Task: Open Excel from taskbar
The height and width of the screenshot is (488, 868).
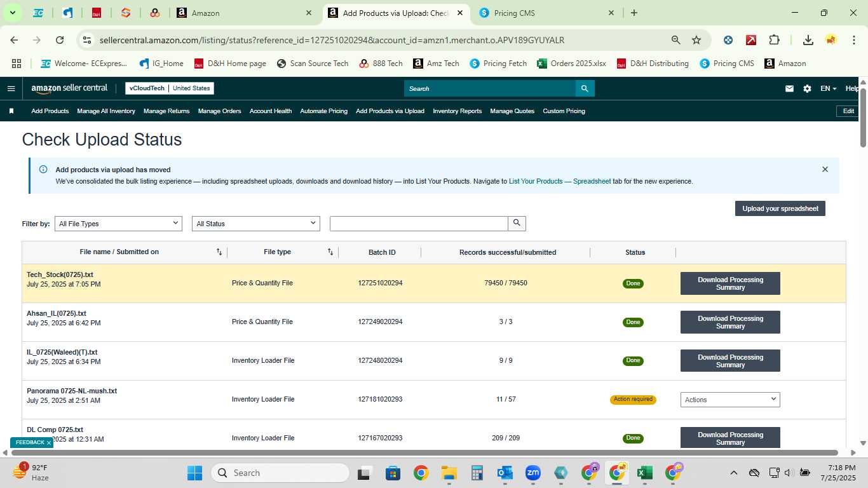Action: [x=644, y=473]
